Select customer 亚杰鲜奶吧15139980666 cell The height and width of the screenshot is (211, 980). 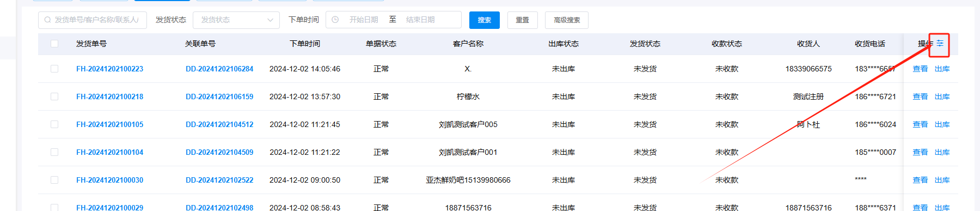[468, 180]
